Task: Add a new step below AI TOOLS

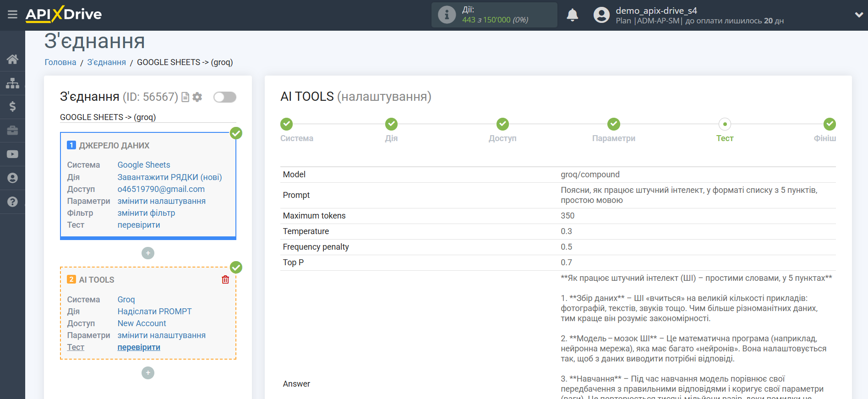Action: click(148, 373)
